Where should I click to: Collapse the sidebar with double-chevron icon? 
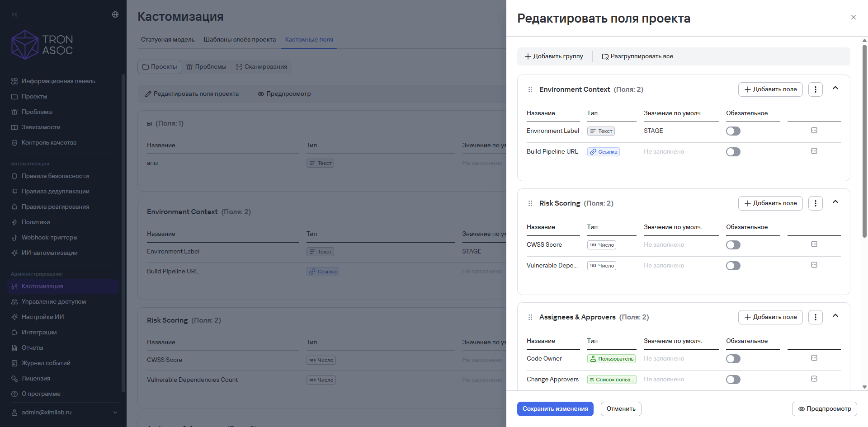point(14,14)
